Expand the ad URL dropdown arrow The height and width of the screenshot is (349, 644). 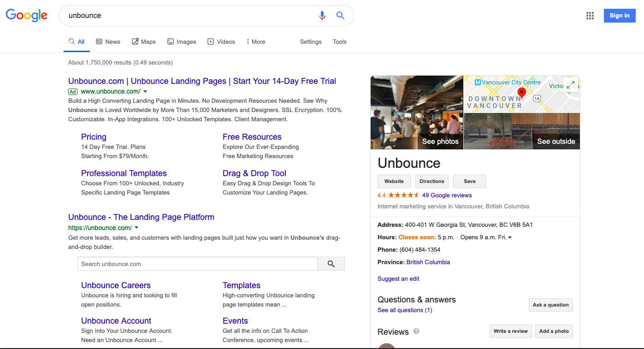[x=145, y=92]
